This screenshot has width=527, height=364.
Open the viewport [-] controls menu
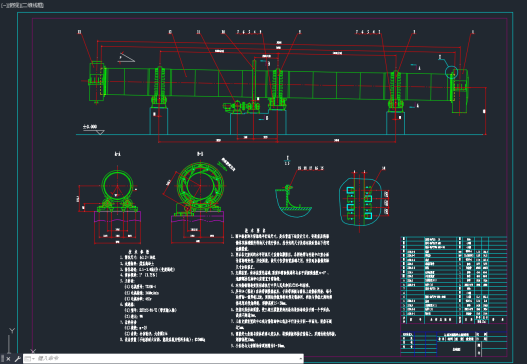(x=3, y=5)
